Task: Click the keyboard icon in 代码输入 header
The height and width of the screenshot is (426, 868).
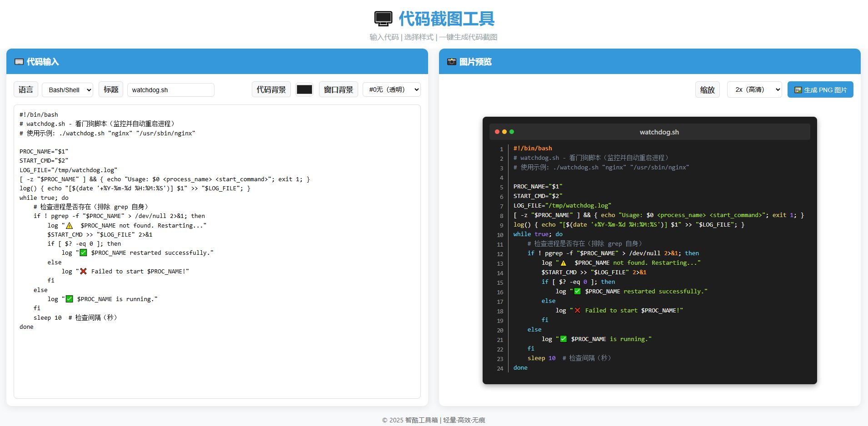Action: pos(19,62)
